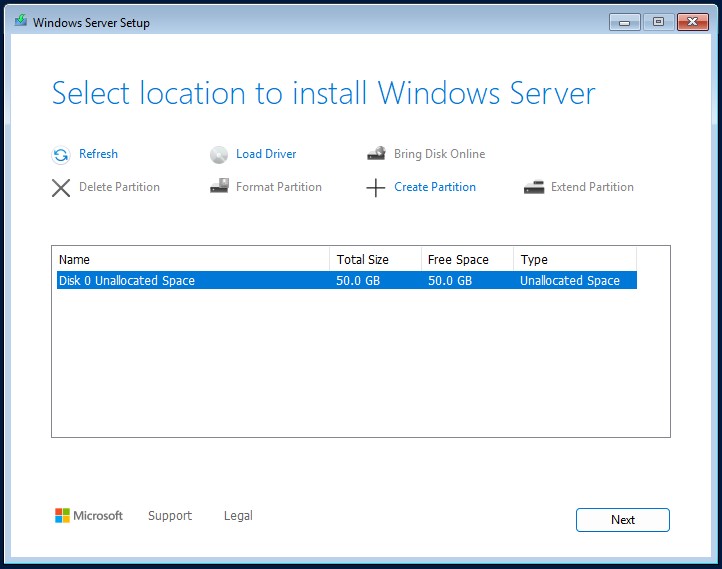
Task: Minimize the Windows Server Setup window
Action: click(624, 22)
